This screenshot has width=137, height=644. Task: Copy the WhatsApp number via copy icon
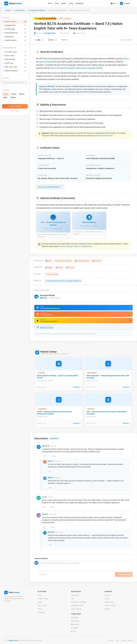point(130,314)
